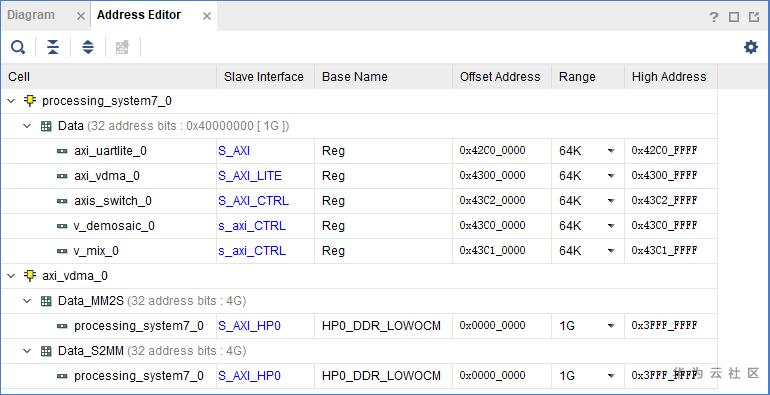Screen dimensions: 770x395
Task: Click s_axi_CTRL interface of v_demosaic_0
Action: click(x=252, y=226)
